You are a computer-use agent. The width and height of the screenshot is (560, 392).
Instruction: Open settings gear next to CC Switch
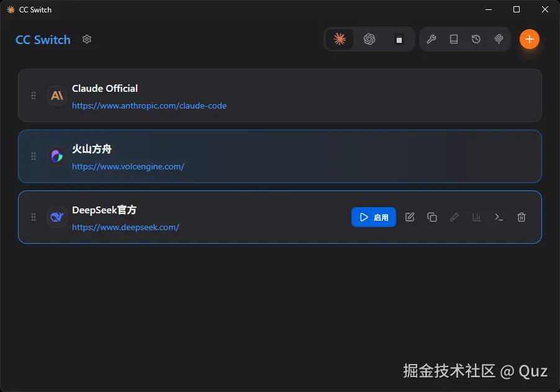(87, 39)
